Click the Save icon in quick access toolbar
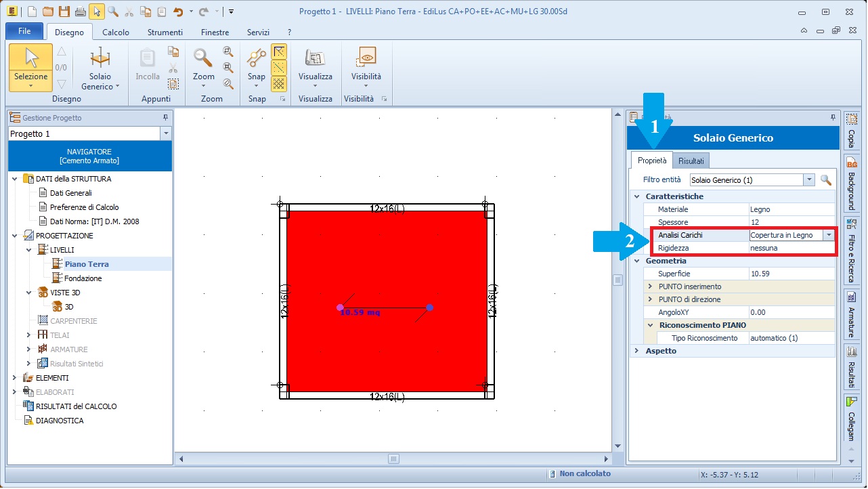The height and width of the screenshot is (489, 868). (x=64, y=12)
